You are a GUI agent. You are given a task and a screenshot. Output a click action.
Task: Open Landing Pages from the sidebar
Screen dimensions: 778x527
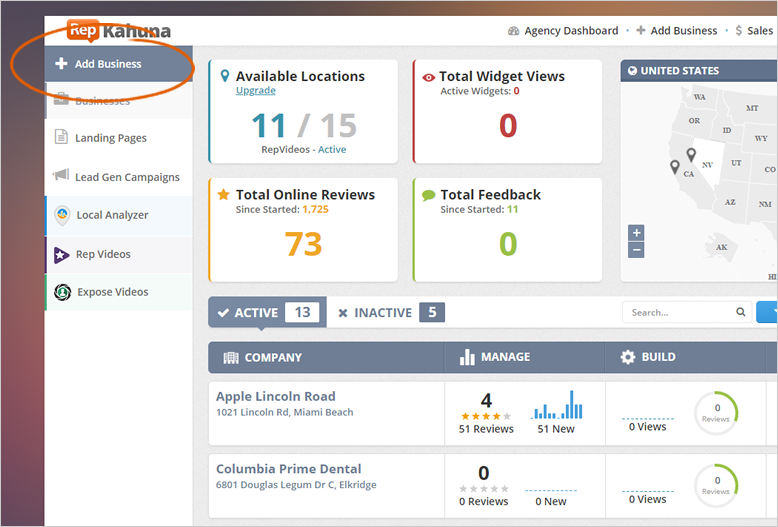(x=110, y=138)
